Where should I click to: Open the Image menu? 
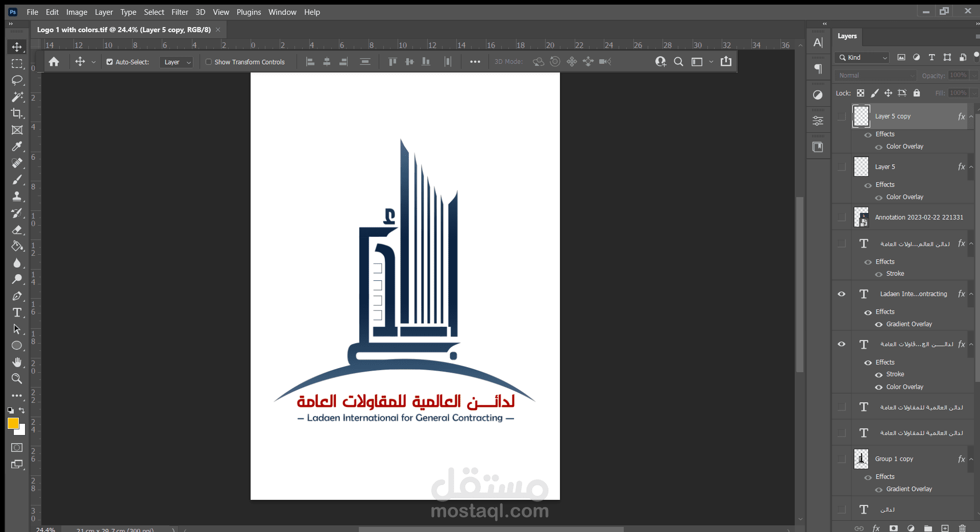click(x=77, y=12)
